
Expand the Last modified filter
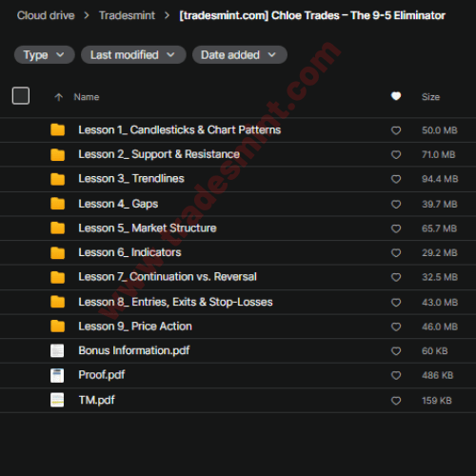133,55
